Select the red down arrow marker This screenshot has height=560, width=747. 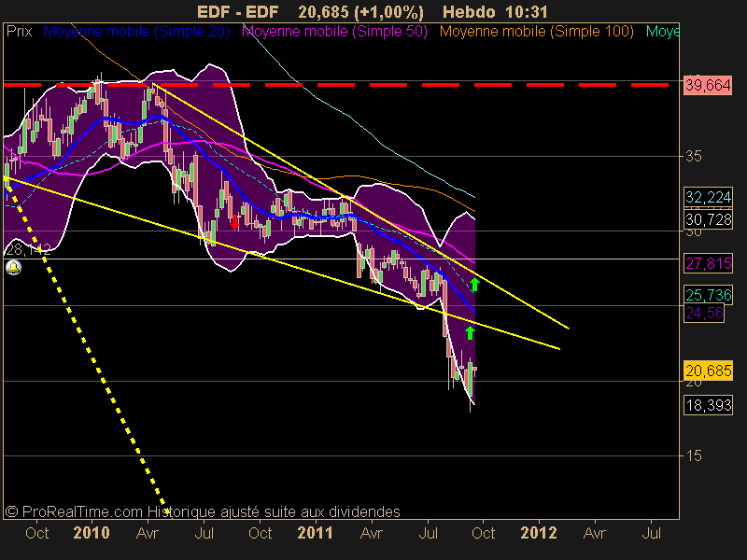pyautogui.click(x=234, y=222)
